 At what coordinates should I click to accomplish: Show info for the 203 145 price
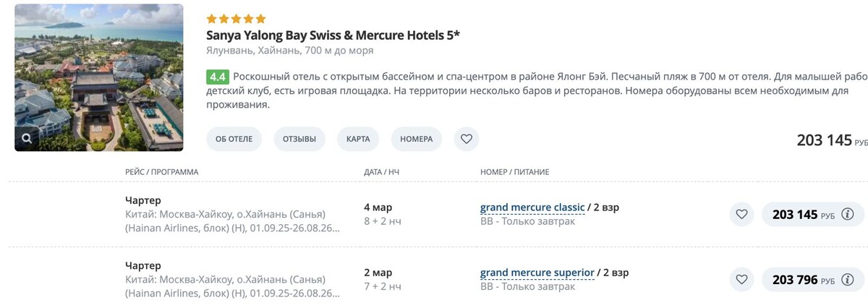point(848,214)
